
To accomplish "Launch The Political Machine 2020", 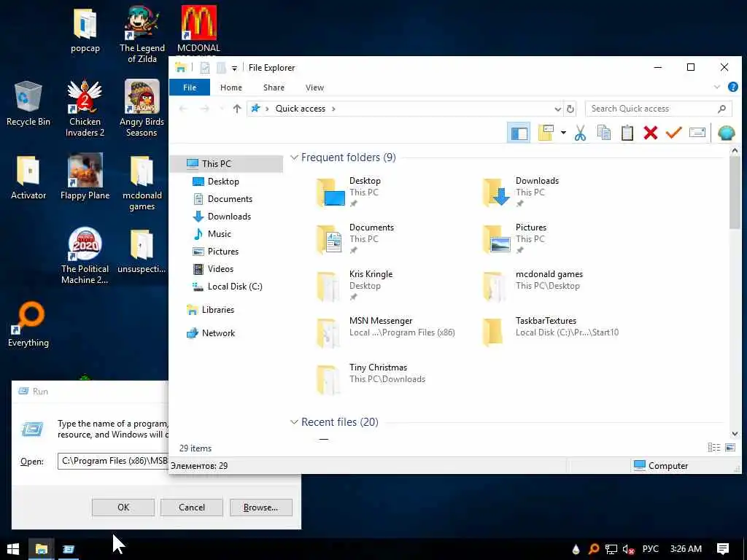I will pyautogui.click(x=85, y=256).
